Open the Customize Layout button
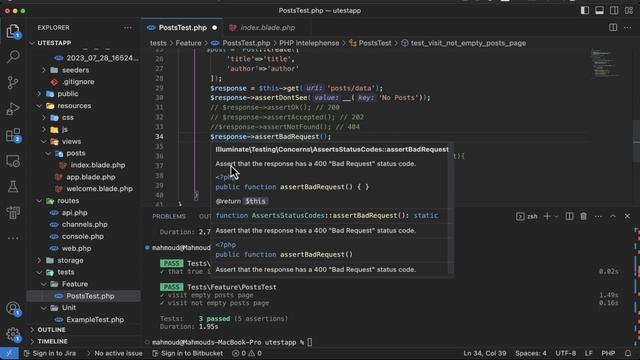 pos(629,11)
